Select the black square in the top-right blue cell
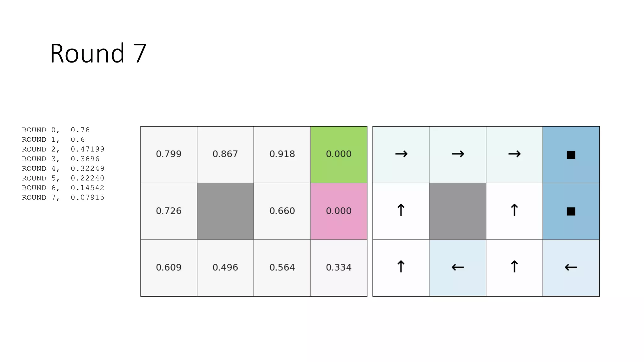The image size is (644, 362). point(571,155)
